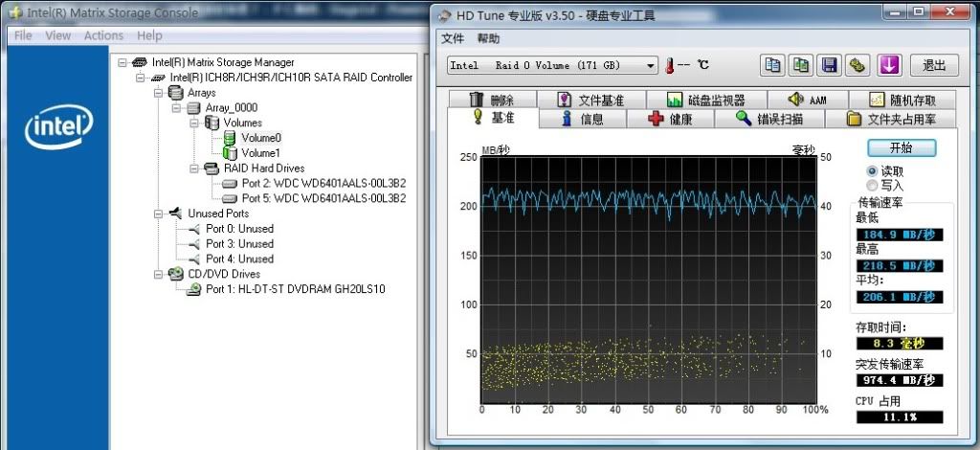Collapse the Array_0000 tree node

click(176, 107)
